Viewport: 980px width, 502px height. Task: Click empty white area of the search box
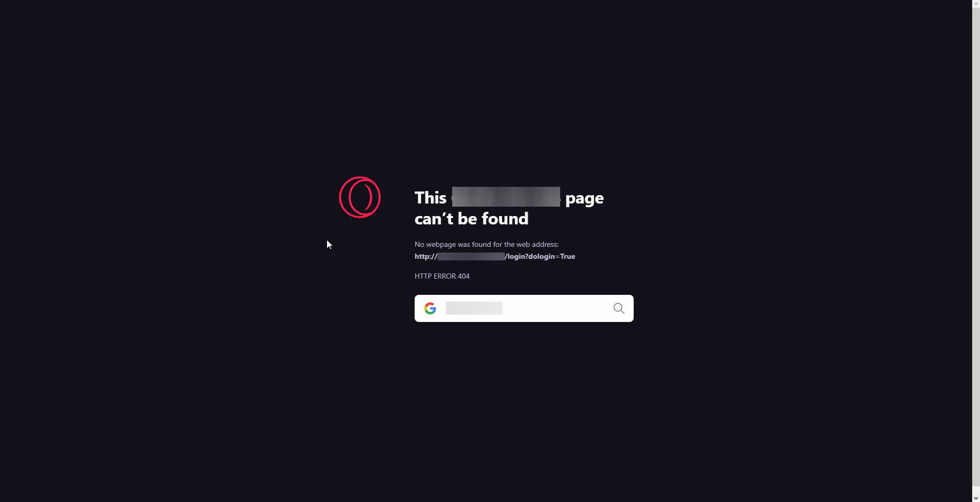pyautogui.click(x=558, y=308)
